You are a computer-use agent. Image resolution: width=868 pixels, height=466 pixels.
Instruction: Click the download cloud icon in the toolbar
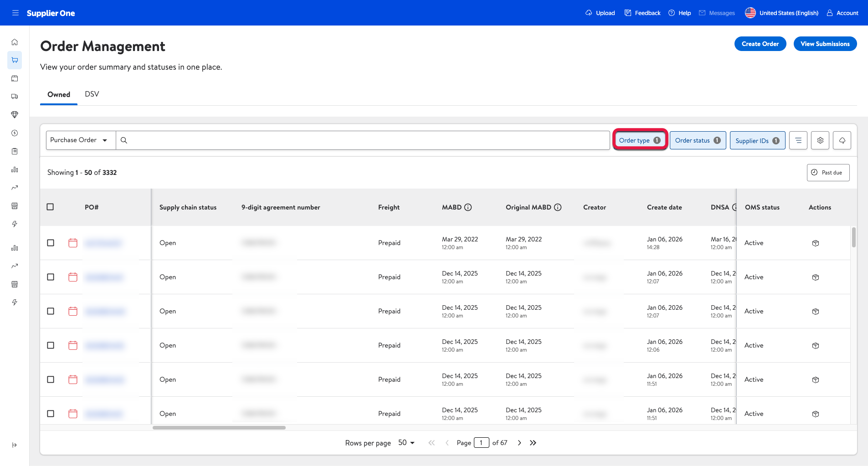point(842,140)
